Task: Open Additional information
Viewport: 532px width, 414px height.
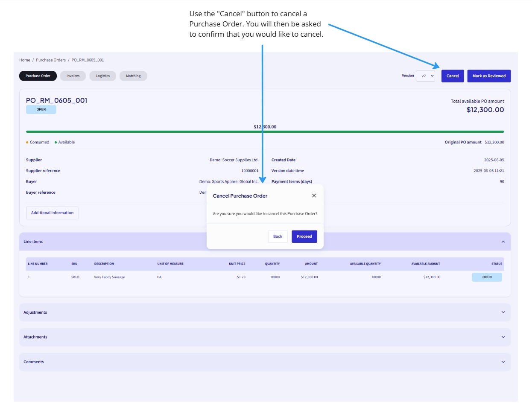Action: 52,213
